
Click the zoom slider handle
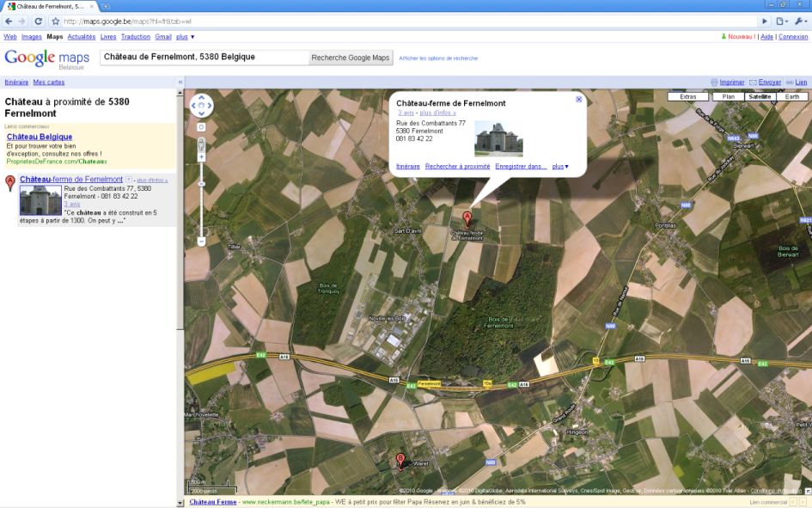pos(201,184)
